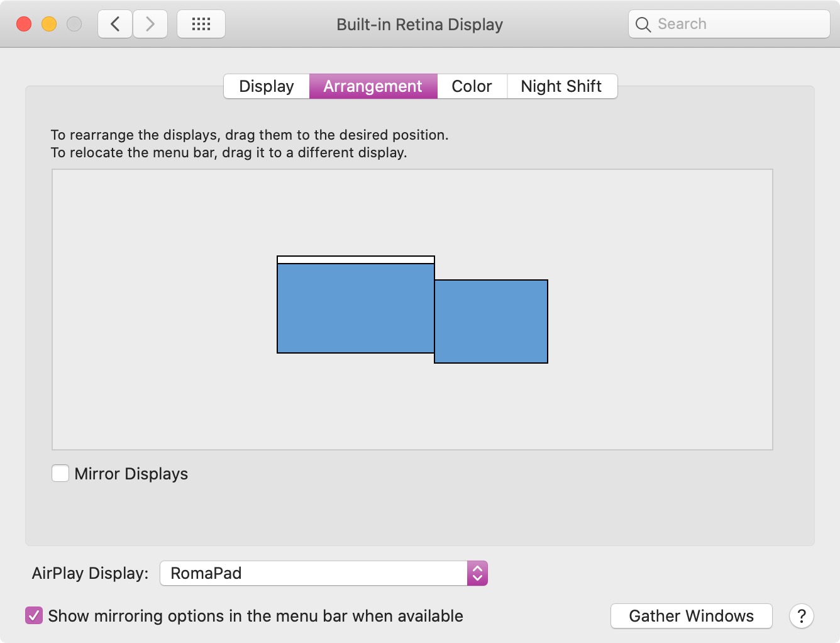This screenshot has height=643, width=840.
Task: Click the AirPlay Display popup arrows
Action: tap(477, 573)
